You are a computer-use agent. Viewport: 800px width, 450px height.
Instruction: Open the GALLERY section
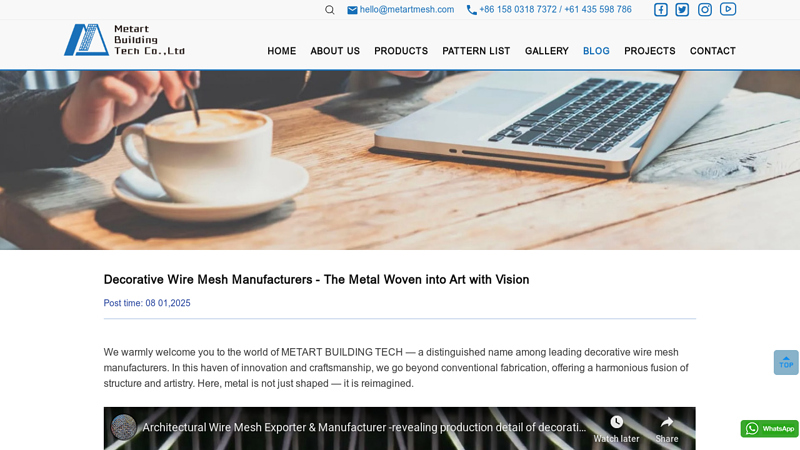click(546, 51)
